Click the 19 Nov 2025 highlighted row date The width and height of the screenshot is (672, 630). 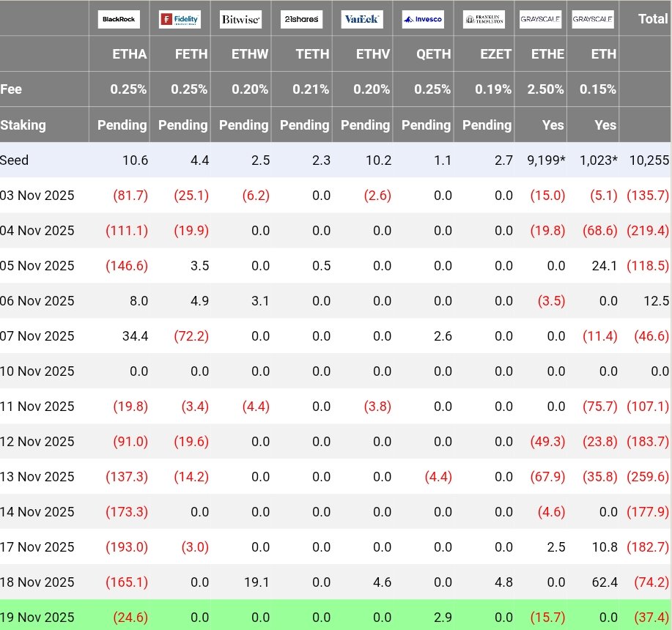[37, 618]
